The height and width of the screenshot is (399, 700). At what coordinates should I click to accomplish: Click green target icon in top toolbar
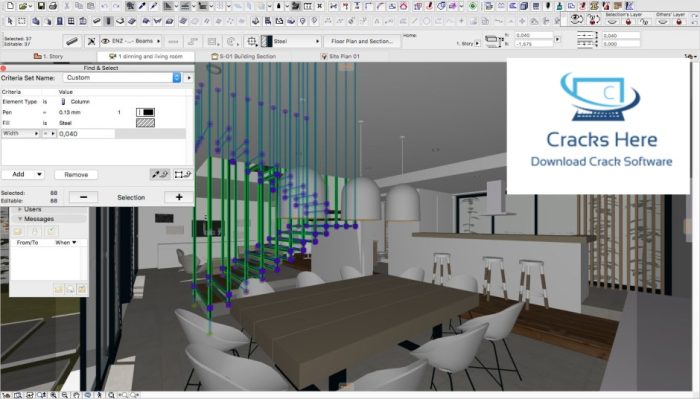coord(473,6)
